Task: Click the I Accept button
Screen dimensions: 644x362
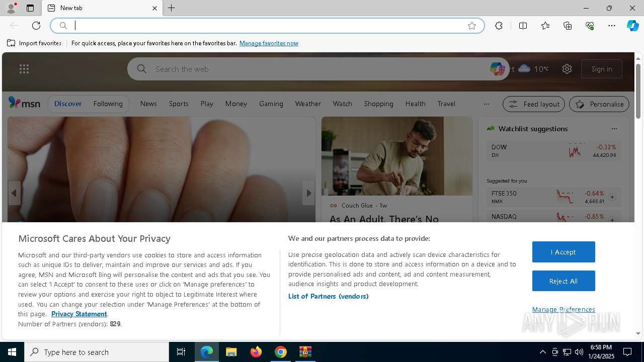Action: point(563,252)
